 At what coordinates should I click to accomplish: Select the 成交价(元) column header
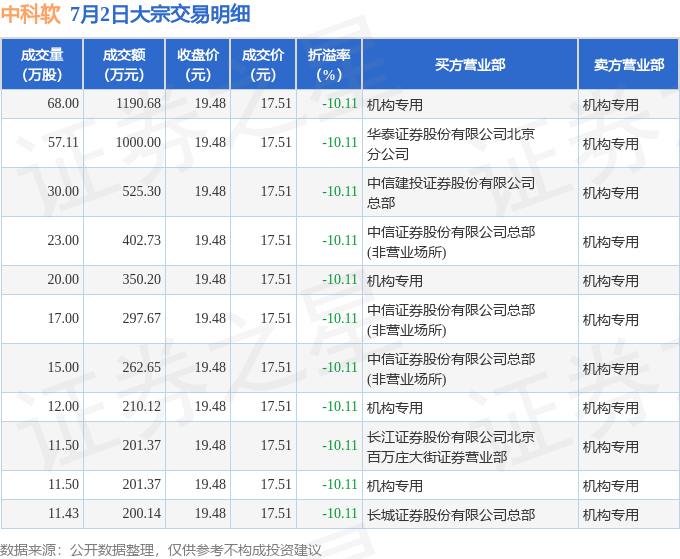(263, 65)
